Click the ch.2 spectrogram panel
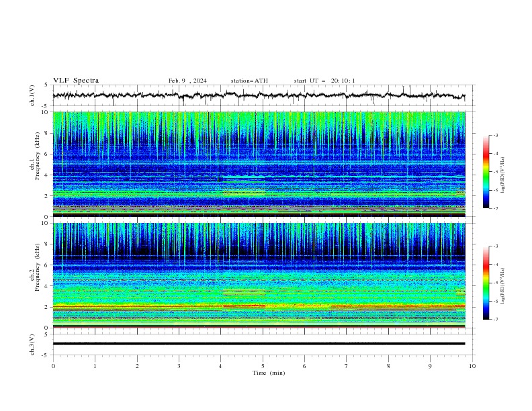The height and width of the screenshot is (411, 532). pyautogui.click(x=259, y=275)
